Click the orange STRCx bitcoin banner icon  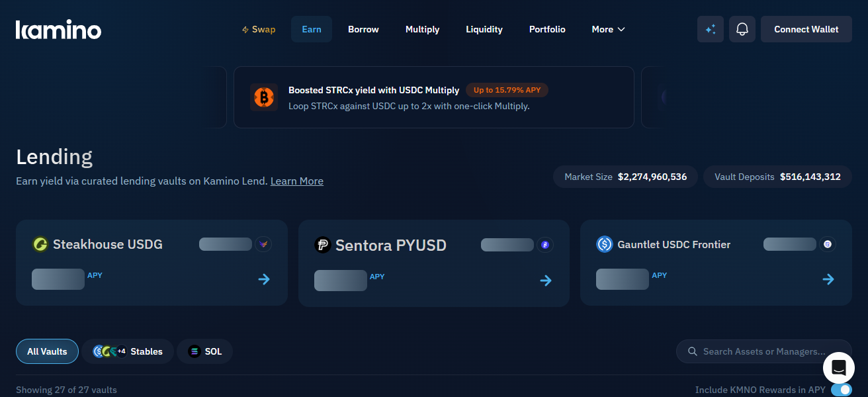263,97
